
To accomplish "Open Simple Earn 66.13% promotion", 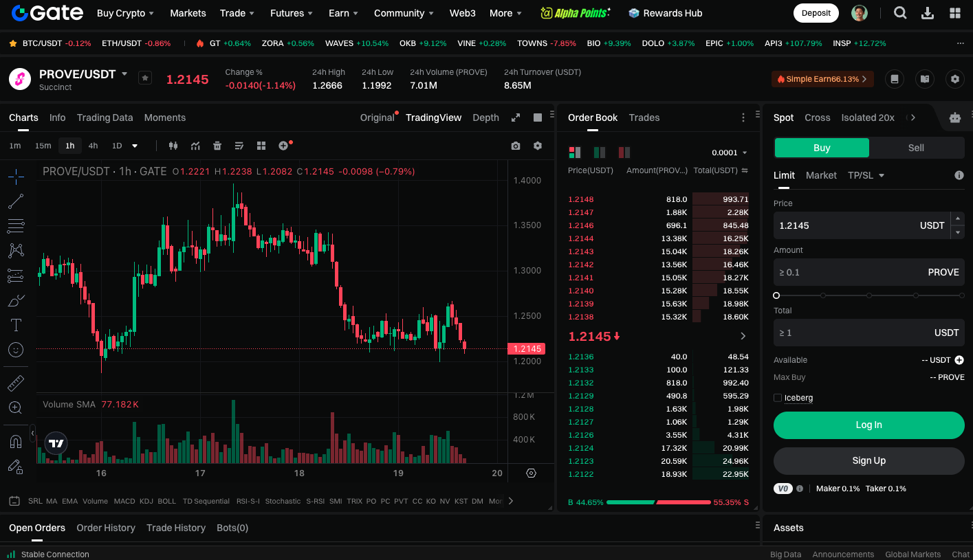I will 822,79.
